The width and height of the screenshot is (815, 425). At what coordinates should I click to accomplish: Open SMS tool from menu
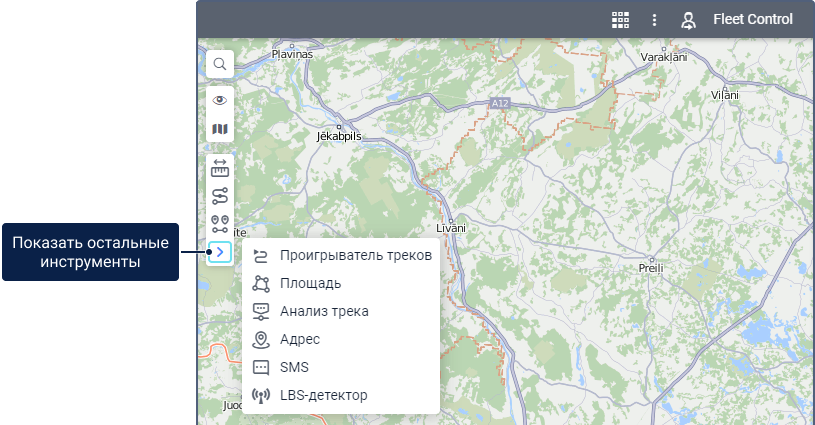pyautogui.click(x=294, y=367)
